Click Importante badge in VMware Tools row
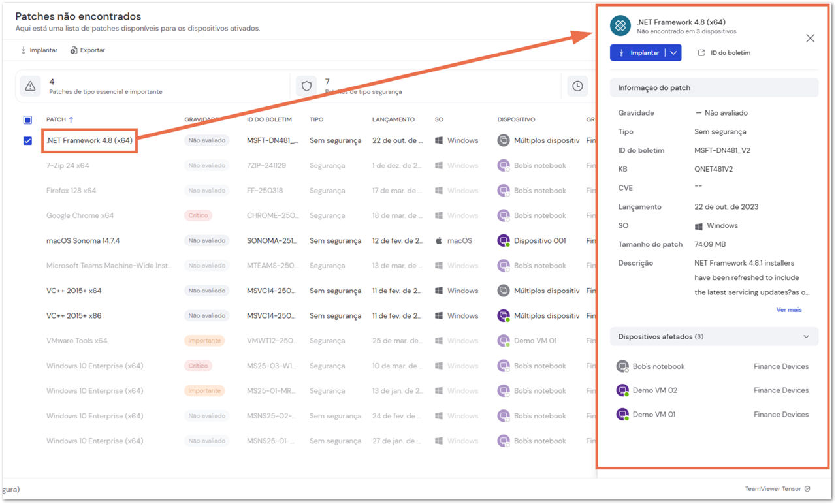This screenshot has width=836, height=504. click(204, 341)
